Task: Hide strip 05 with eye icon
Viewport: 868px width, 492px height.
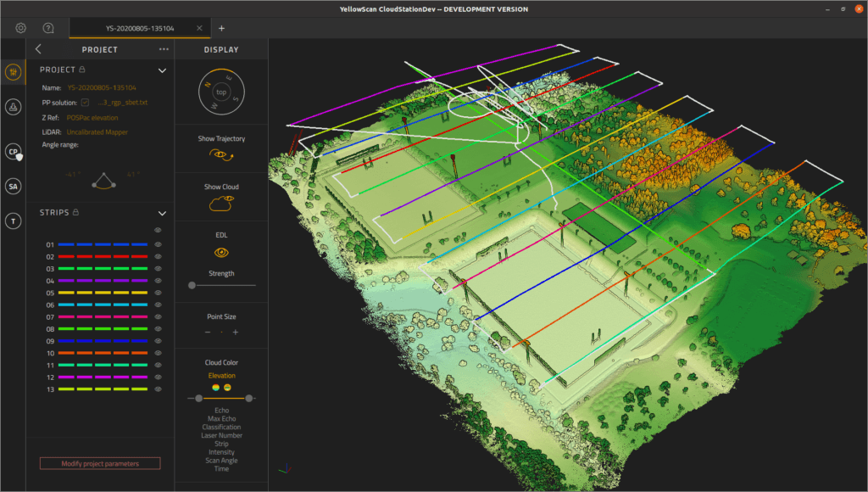Action: pos(158,293)
